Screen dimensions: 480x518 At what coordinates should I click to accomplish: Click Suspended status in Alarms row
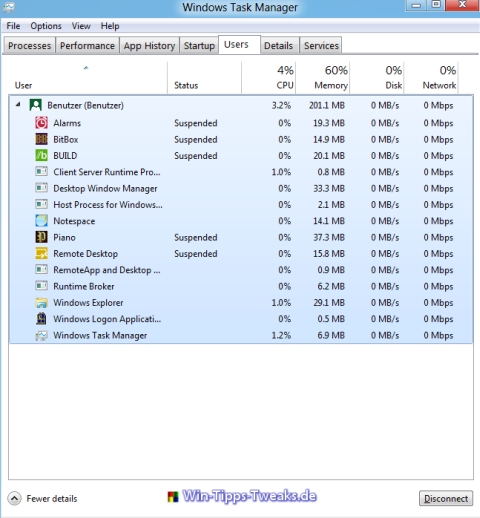(x=196, y=123)
